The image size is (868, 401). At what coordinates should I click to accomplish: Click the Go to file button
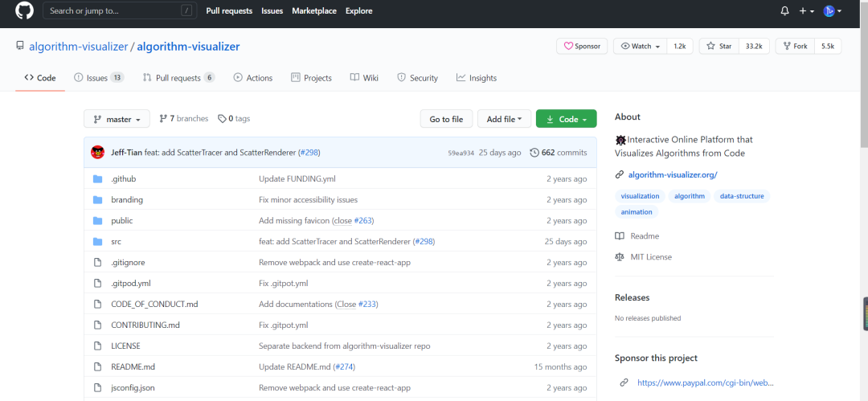click(446, 119)
